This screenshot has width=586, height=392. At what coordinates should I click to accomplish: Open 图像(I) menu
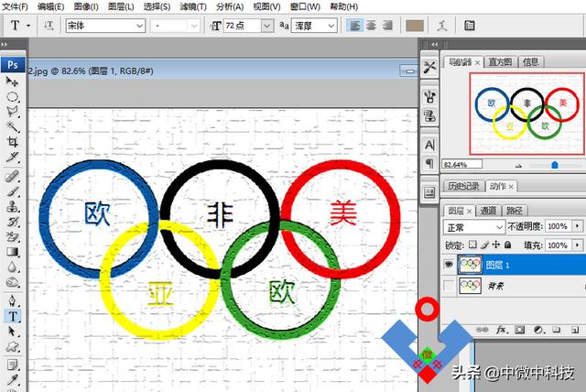coord(86,6)
